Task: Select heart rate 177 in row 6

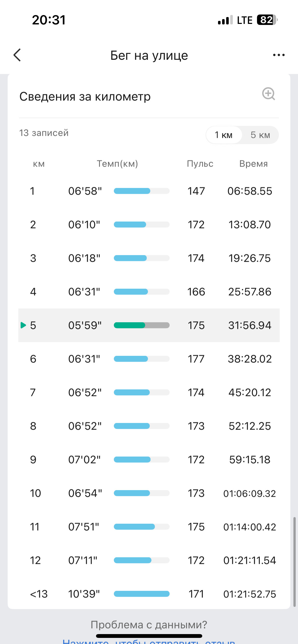Action: point(196,359)
